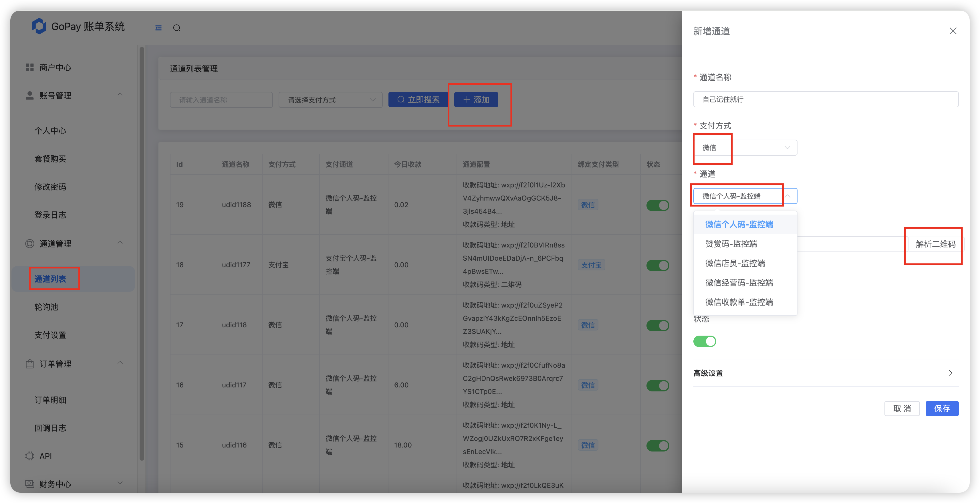Open the 请选择支付方式 filter dropdown

tap(330, 100)
